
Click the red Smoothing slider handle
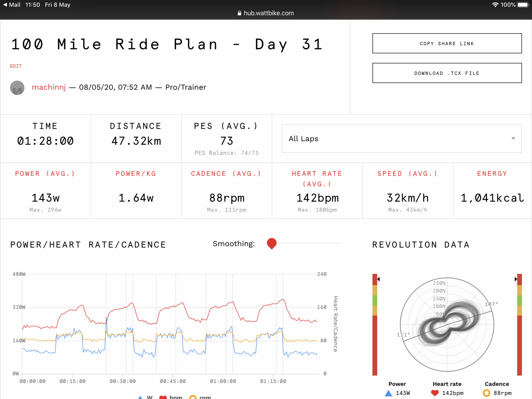(272, 243)
